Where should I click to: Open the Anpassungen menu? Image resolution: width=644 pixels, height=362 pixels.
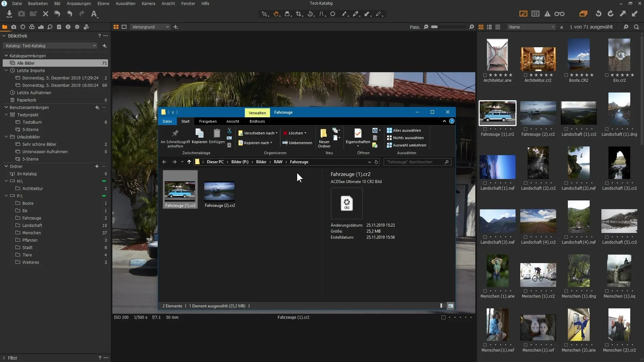(x=79, y=3)
